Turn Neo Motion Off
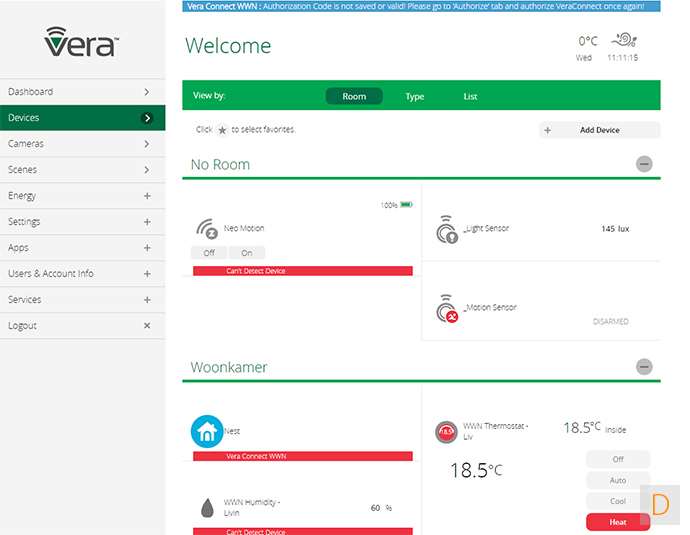This screenshot has width=690, height=535. coord(209,253)
